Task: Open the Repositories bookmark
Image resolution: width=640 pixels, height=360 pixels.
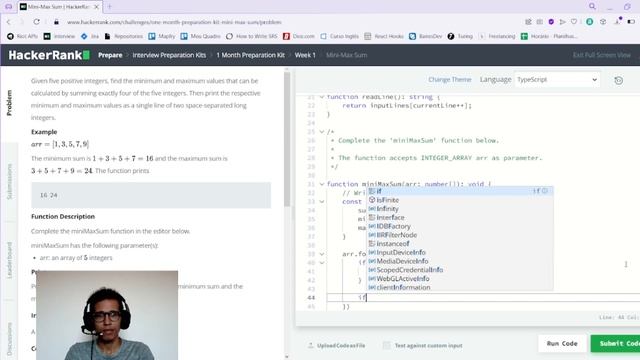Action: click(x=124, y=36)
